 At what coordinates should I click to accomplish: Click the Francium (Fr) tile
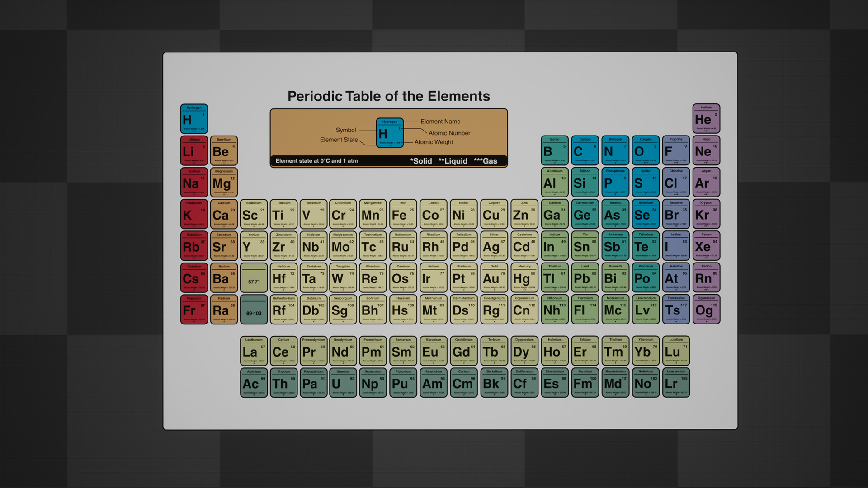194,310
